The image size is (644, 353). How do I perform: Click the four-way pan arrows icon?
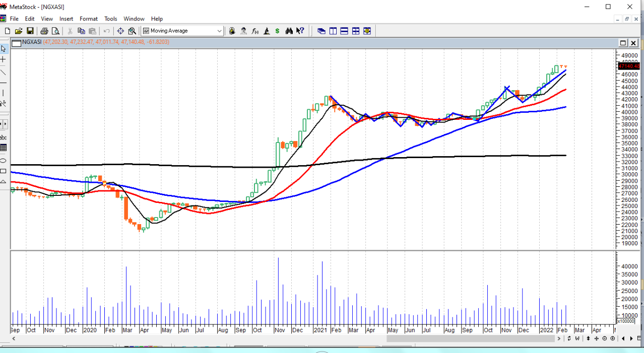pyautogui.click(x=597, y=338)
